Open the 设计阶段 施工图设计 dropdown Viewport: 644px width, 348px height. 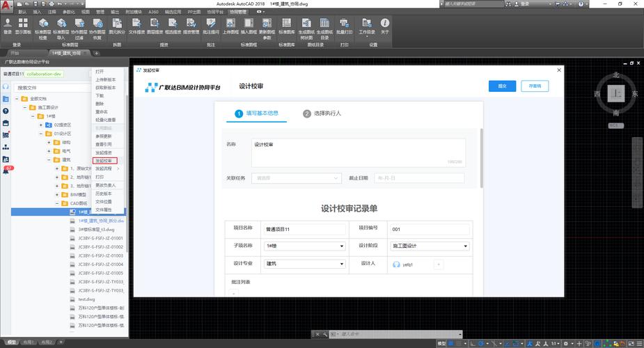click(430, 246)
